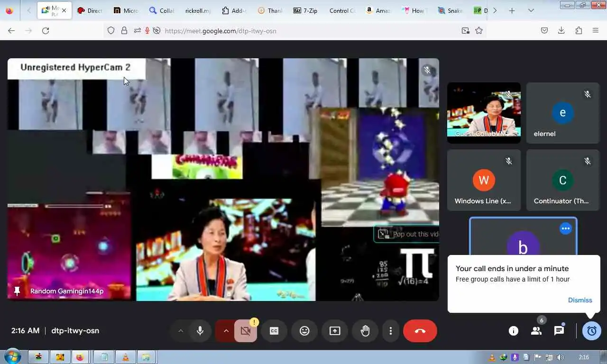
Task: Click the pin icon on Random Gamingin144p
Action: coord(18,291)
